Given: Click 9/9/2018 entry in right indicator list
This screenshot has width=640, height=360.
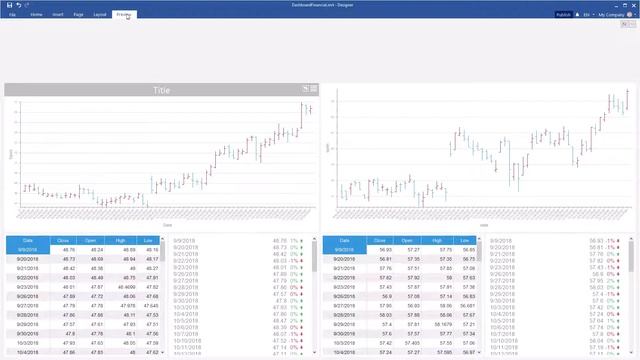Looking at the screenshot, I should click(x=555, y=241).
